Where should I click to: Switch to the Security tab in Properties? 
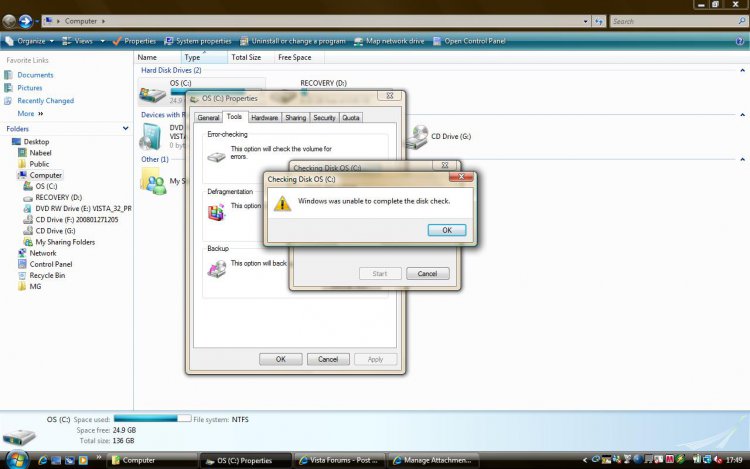point(324,118)
